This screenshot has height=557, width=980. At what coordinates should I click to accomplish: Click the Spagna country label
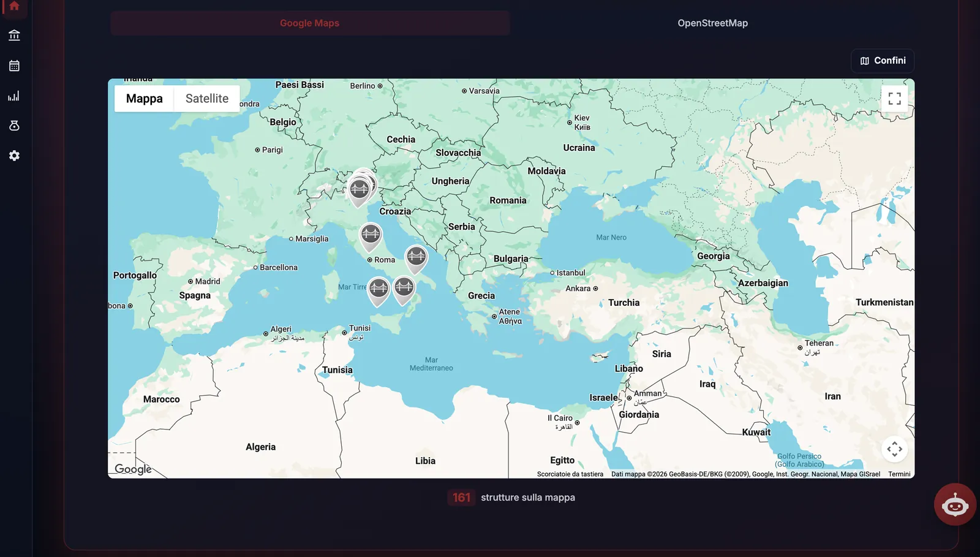point(195,295)
